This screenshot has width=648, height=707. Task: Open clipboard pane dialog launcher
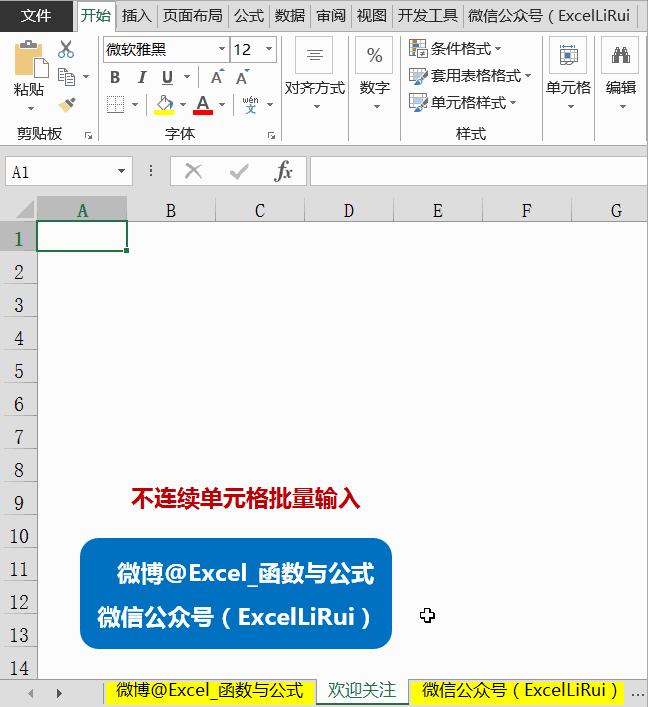88,135
